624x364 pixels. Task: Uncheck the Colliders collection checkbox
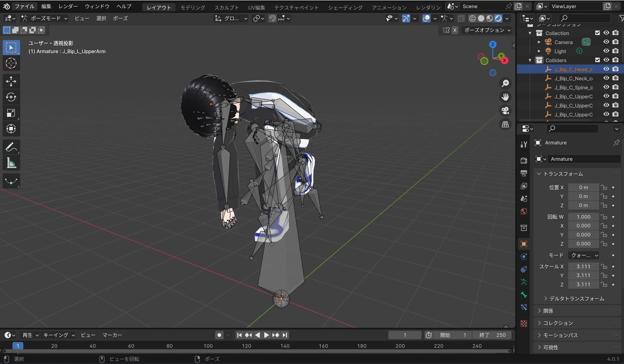click(x=597, y=60)
